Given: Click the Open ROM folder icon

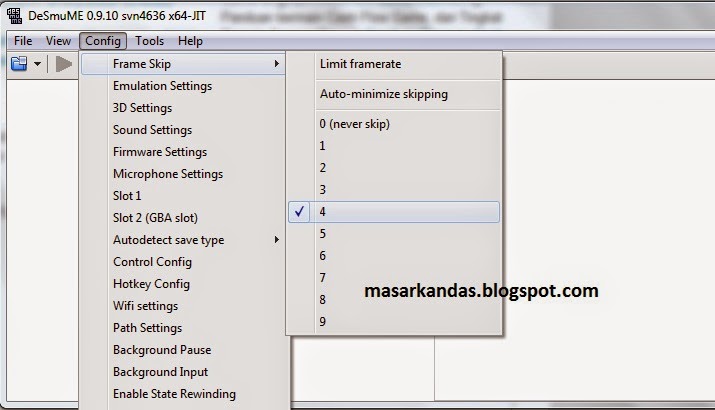Looking at the screenshot, I should [19, 63].
